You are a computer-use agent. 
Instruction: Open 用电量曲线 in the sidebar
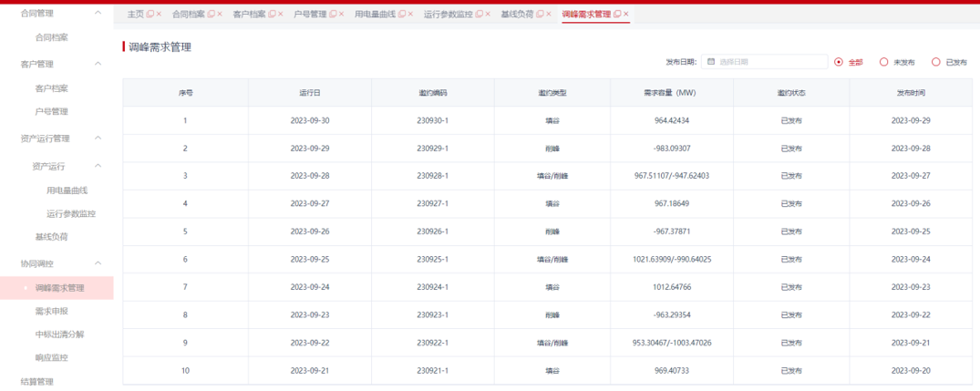tap(67, 190)
